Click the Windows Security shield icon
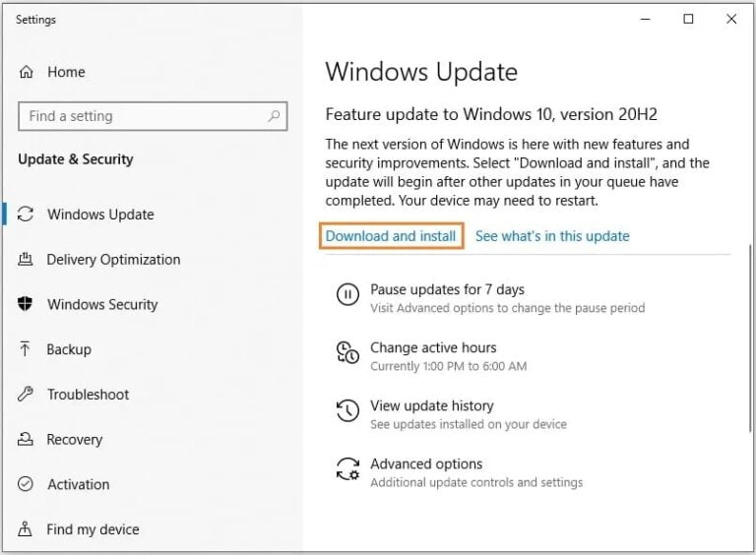The height and width of the screenshot is (555, 756). (27, 304)
